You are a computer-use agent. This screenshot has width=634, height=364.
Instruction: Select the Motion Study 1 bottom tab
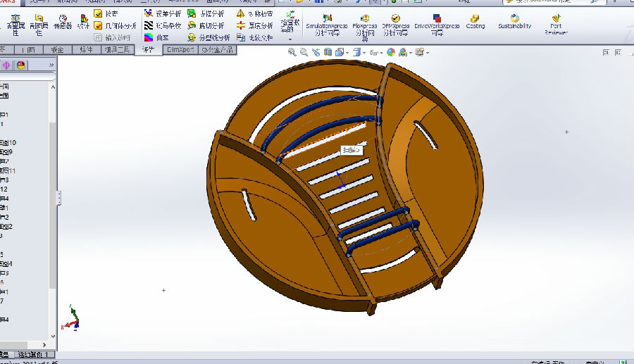point(33,354)
